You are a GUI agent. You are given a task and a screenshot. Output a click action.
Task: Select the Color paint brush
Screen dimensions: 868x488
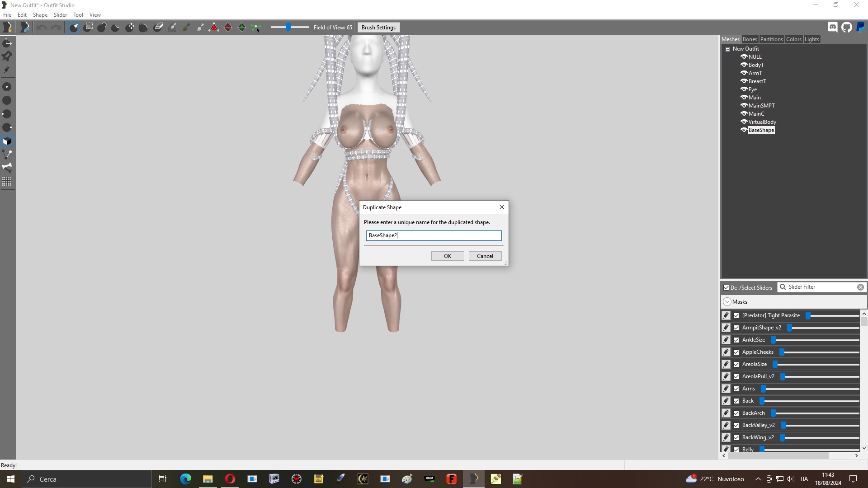[x=186, y=28]
